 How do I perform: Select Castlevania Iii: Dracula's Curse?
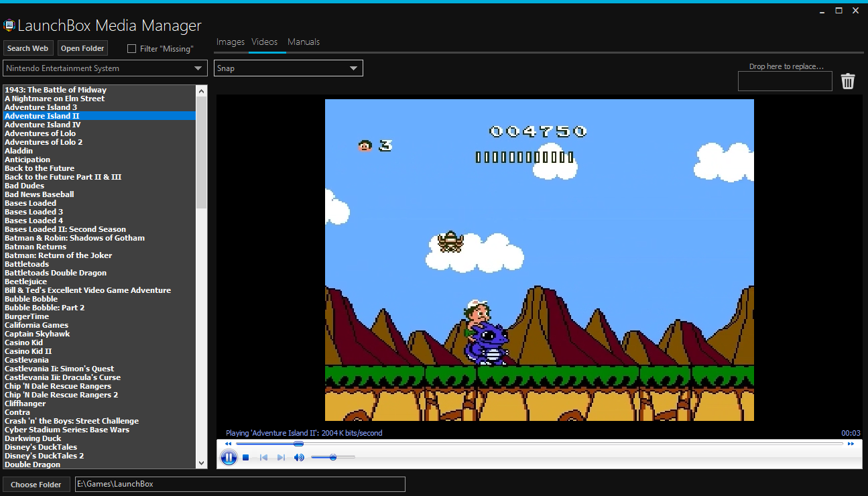(x=62, y=377)
